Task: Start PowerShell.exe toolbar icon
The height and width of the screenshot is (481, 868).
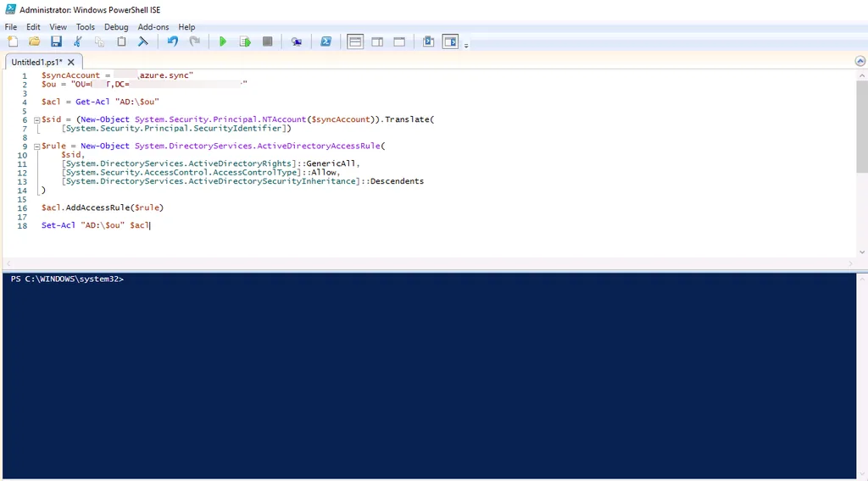Action: (326, 41)
